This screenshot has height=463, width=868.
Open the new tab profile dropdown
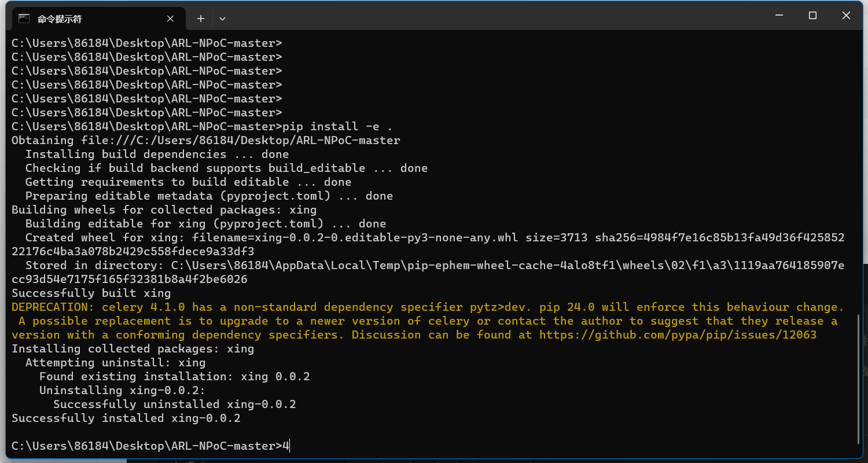[222, 19]
